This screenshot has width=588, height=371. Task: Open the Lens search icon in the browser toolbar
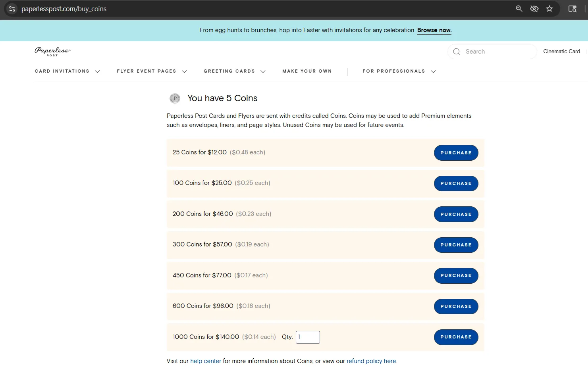[572, 9]
